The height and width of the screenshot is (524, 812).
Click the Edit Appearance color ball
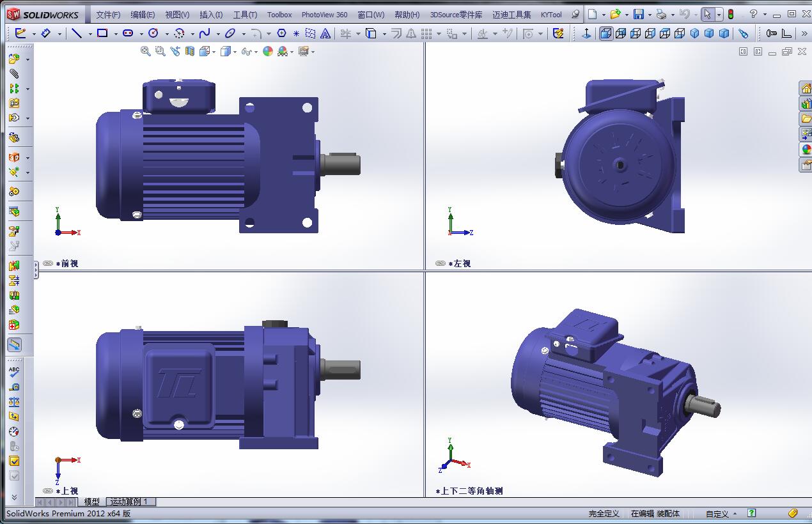click(x=268, y=51)
